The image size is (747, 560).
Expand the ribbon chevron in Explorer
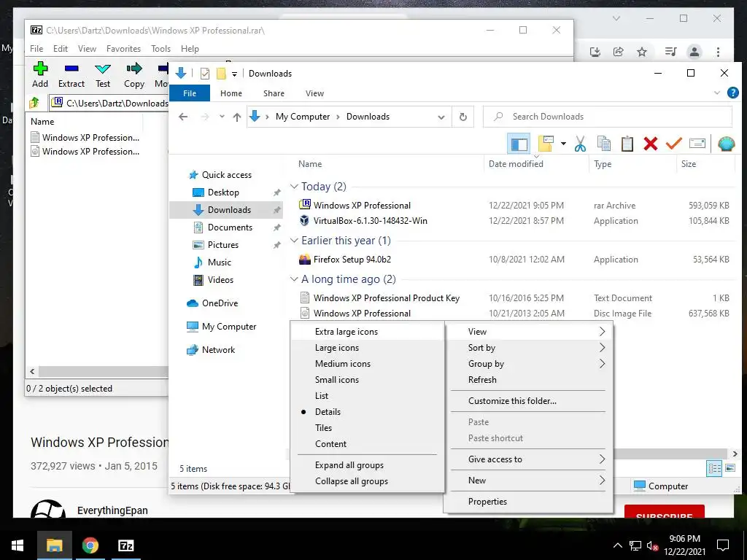click(717, 93)
